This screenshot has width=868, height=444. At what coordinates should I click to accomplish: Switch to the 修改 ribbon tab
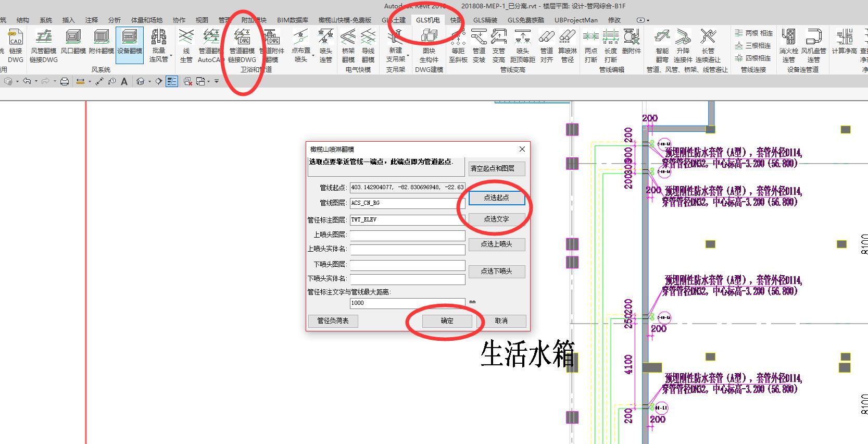(614, 20)
